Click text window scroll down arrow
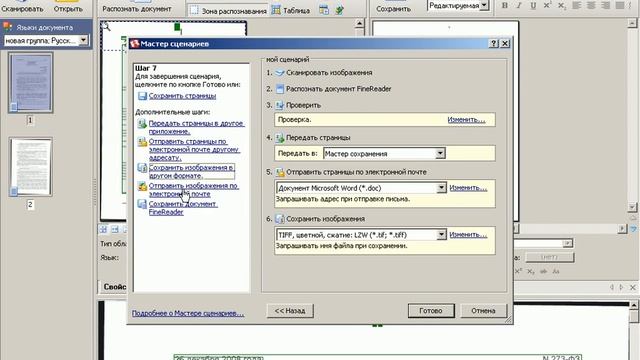This screenshot has width=640, height=360. 632,207
